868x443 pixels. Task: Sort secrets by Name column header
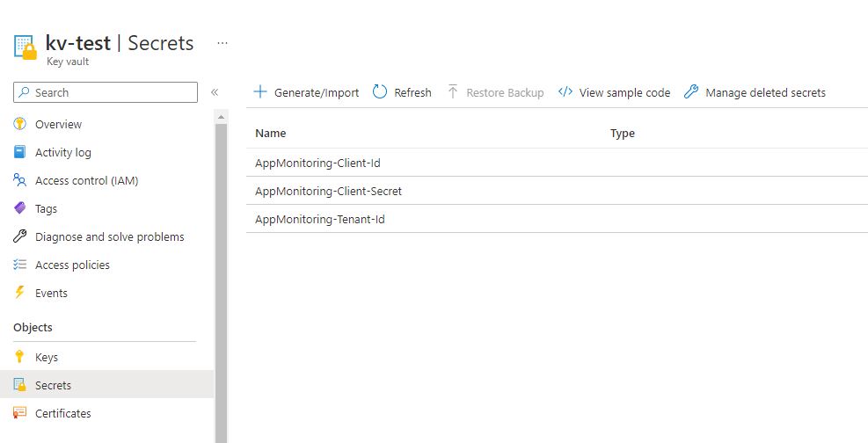click(271, 134)
